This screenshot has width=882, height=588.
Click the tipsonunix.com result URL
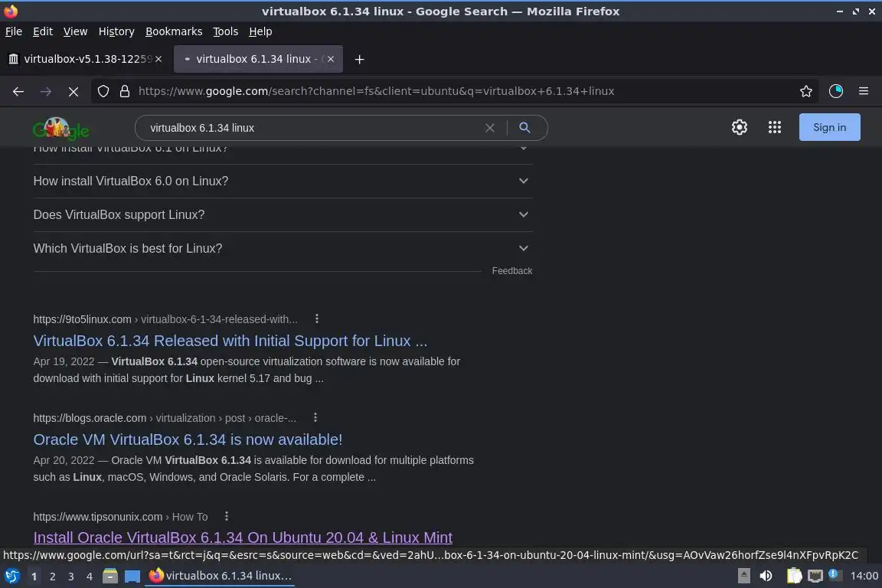(120, 517)
